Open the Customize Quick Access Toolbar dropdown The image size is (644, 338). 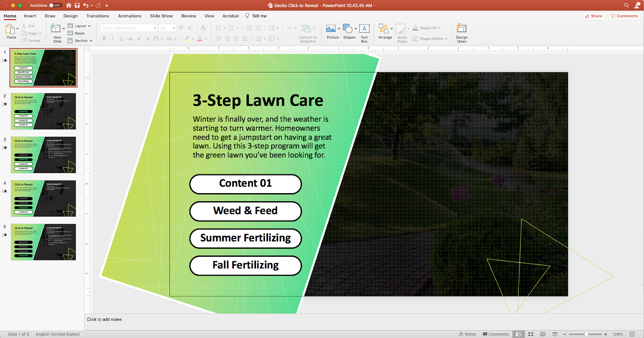tap(107, 6)
